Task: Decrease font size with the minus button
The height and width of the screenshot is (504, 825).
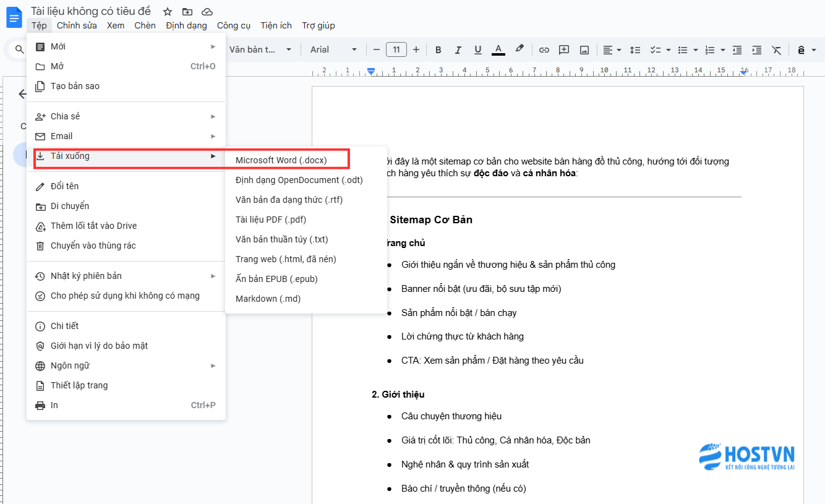Action: (x=377, y=49)
